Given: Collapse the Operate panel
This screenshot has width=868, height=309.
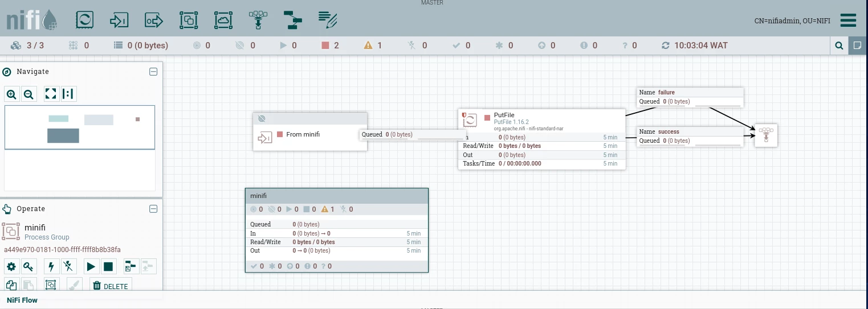Looking at the screenshot, I should pos(153,209).
